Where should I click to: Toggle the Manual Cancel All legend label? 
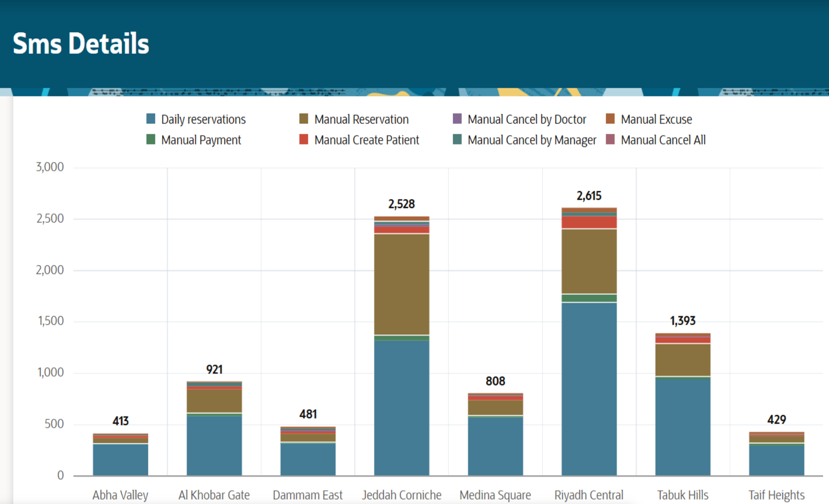click(663, 140)
